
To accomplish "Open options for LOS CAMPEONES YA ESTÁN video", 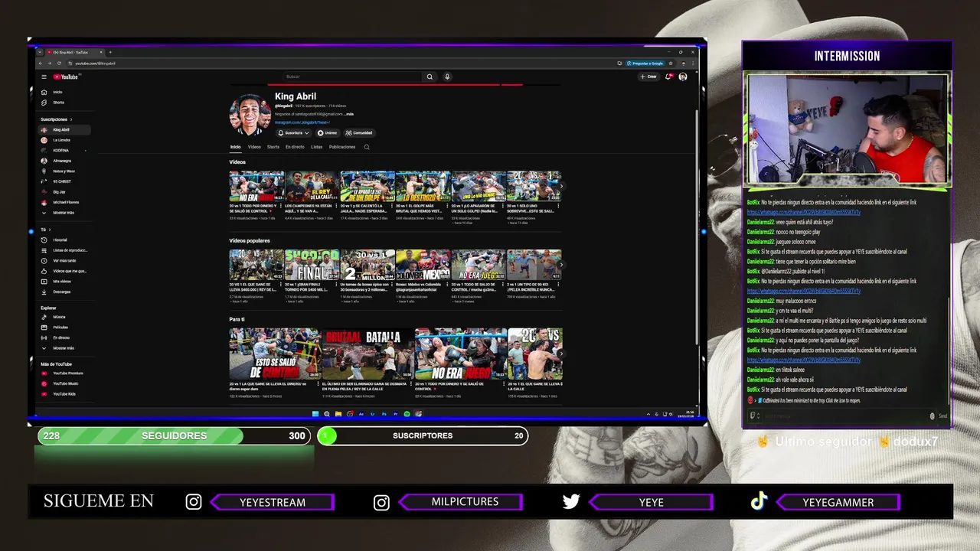I will pyautogui.click(x=335, y=207).
